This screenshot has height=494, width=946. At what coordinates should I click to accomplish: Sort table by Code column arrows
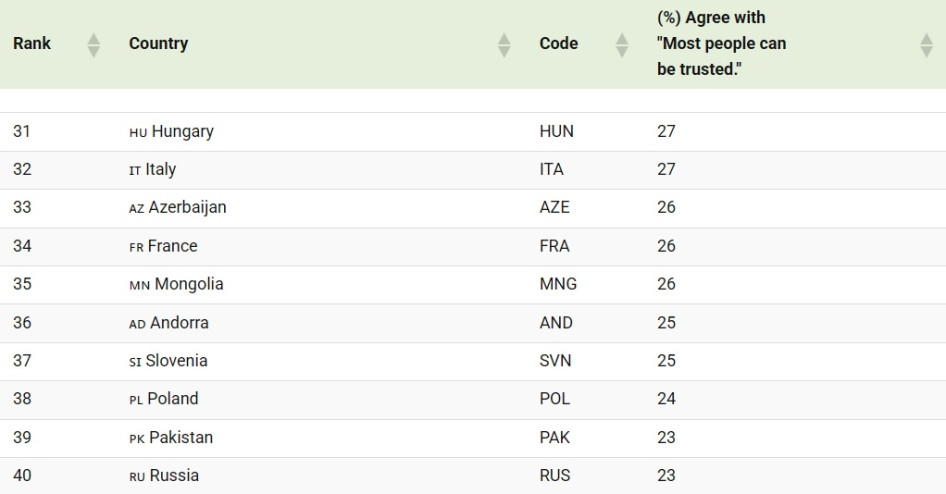(x=621, y=44)
